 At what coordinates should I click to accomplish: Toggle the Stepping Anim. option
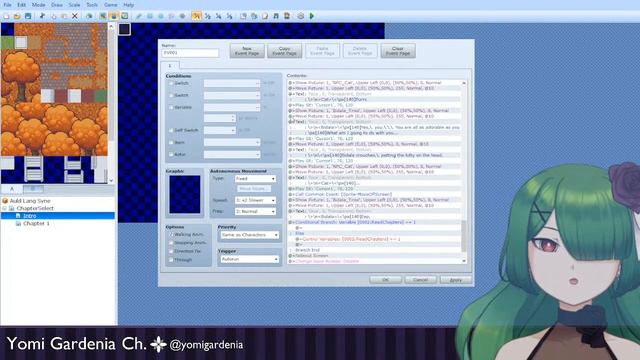171,243
